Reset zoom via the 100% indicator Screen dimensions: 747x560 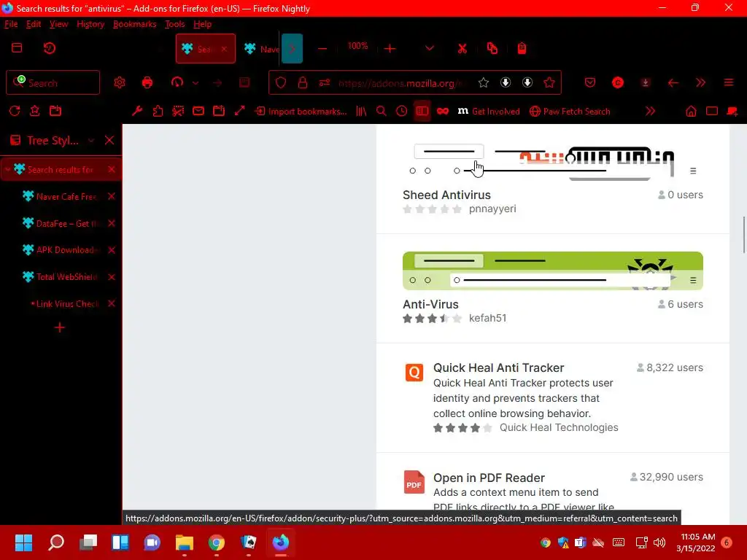pos(357,46)
